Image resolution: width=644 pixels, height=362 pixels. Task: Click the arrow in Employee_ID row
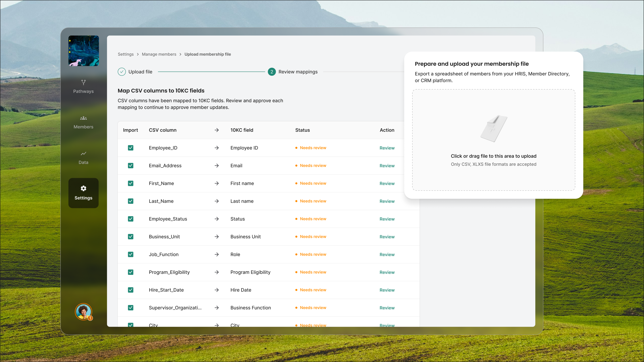[217, 148]
